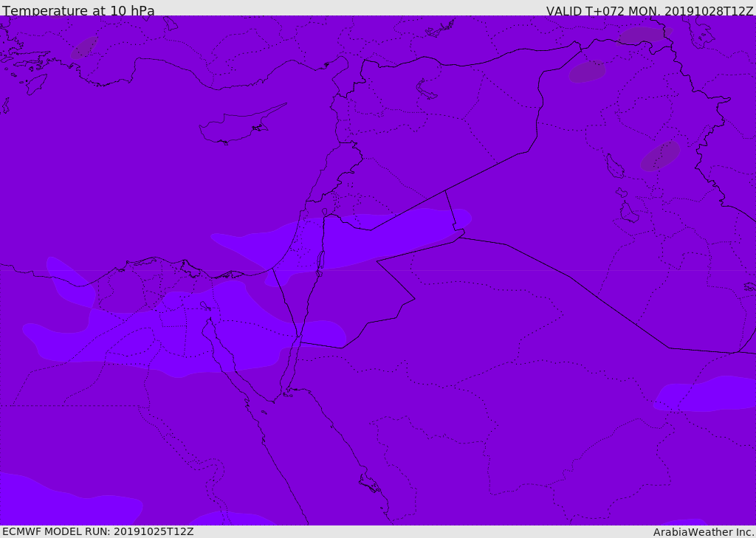Click the 'ArabiaWeather Inc.' credit text

coord(704,532)
